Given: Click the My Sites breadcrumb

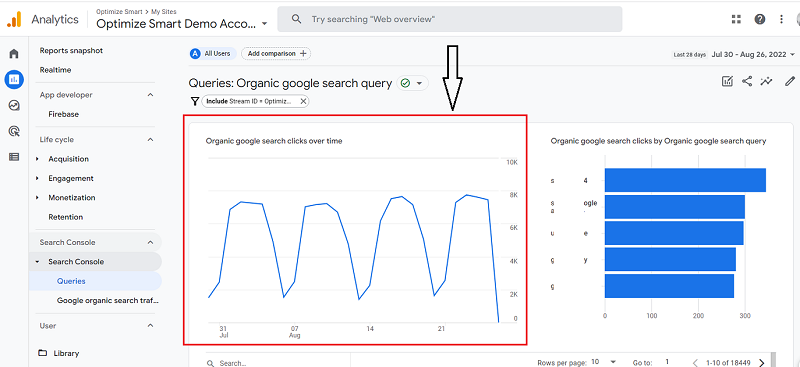Looking at the screenshot, I should pyautogui.click(x=163, y=11).
